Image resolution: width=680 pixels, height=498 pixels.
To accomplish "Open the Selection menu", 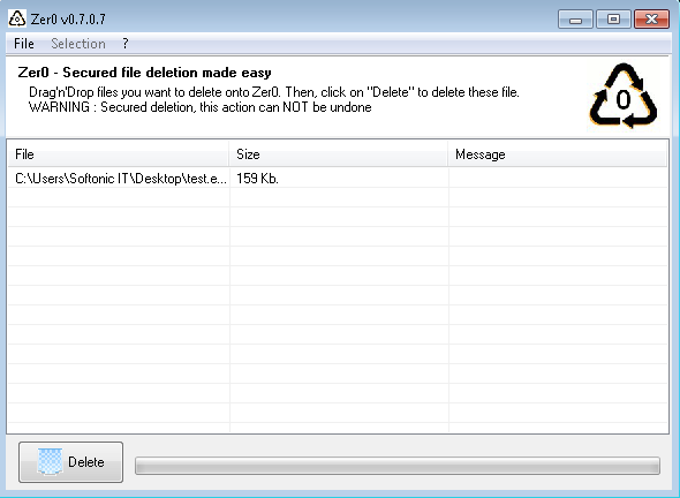I will (78, 43).
